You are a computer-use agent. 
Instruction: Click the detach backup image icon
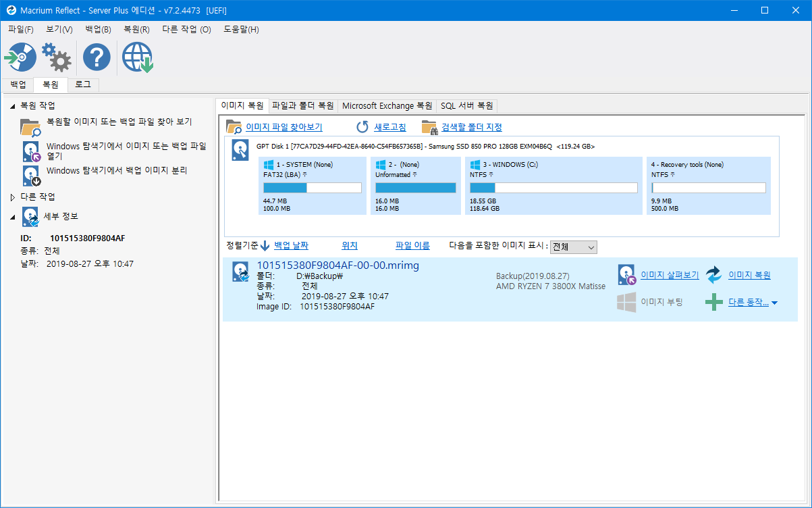pos(31,176)
